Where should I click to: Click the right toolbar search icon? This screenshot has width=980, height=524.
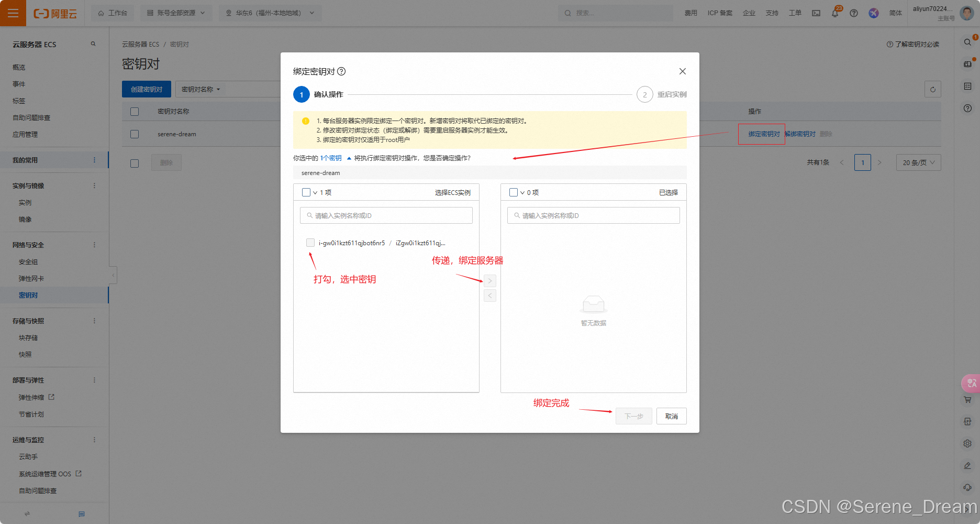pos(967,42)
